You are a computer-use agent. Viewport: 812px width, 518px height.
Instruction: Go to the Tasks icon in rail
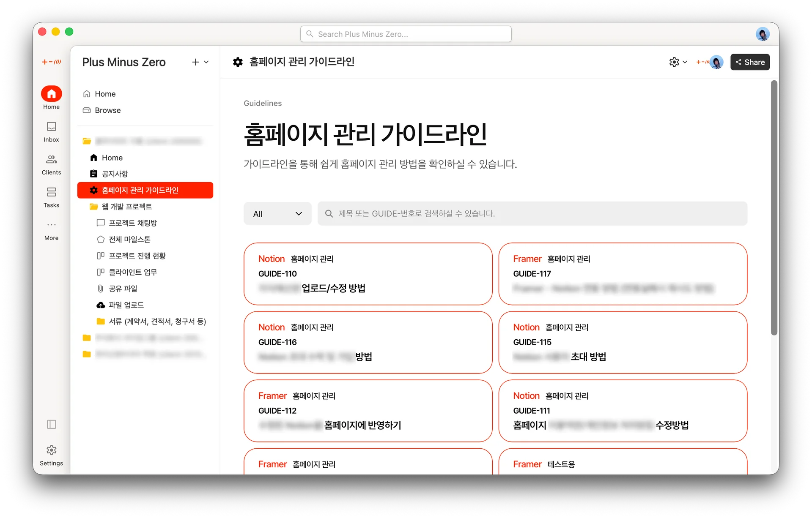51,192
